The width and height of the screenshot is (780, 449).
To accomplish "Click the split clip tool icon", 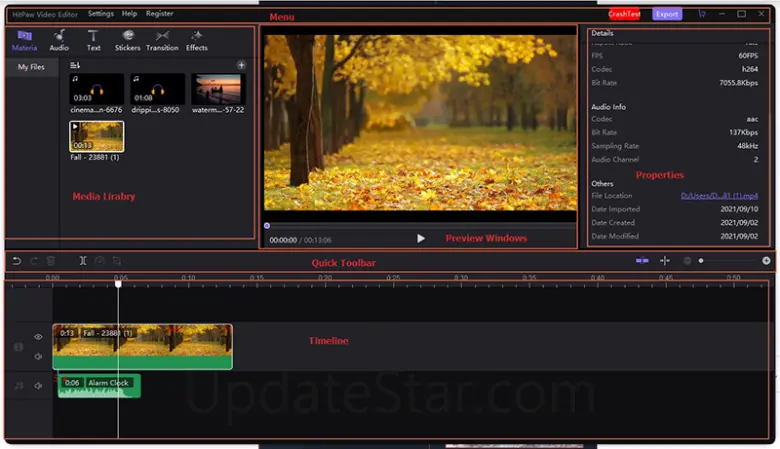I will tap(83, 260).
